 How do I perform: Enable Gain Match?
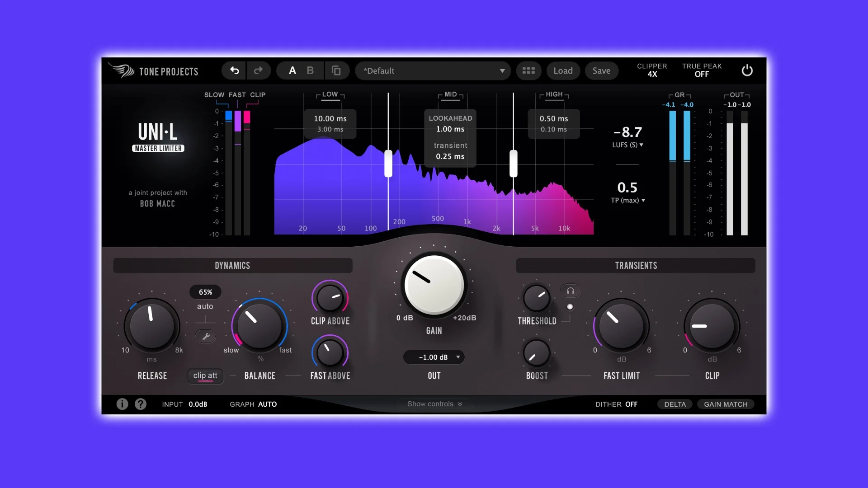pyautogui.click(x=726, y=404)
